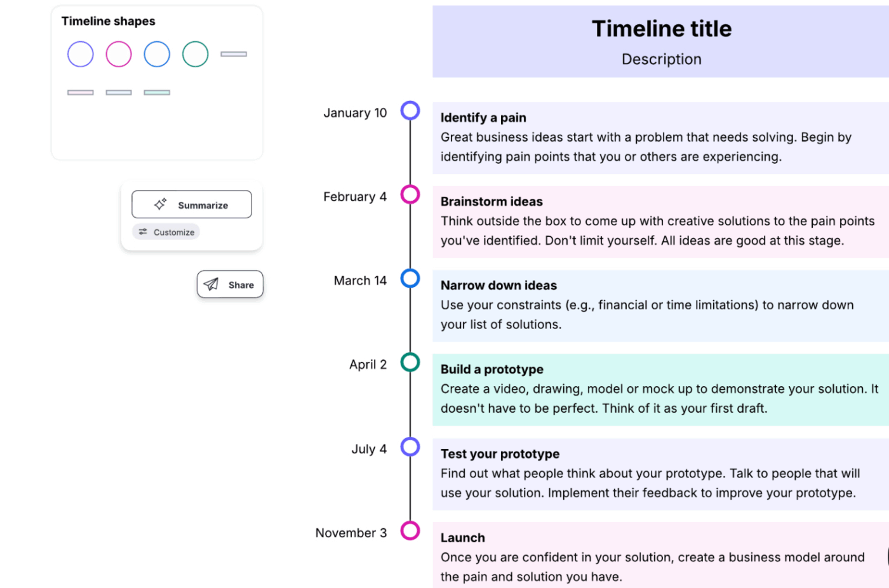Select the pink circle shape in Timeline shapes
This screenshot has height=588, width=889.
pyautogui.click(x=119, y=54)
